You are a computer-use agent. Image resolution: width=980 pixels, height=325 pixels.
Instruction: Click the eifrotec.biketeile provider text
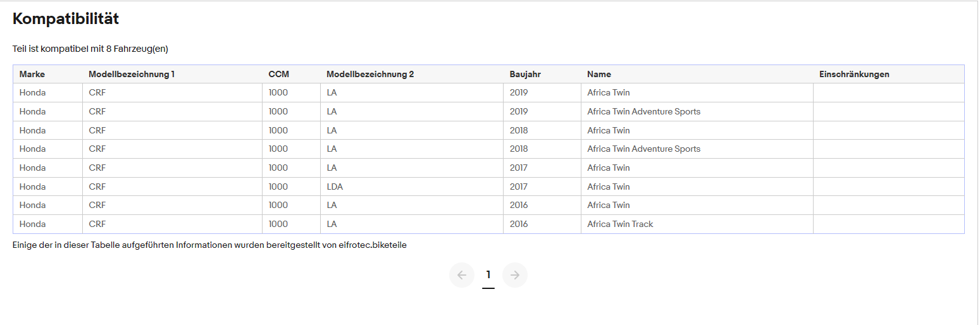tap(373, 245)
